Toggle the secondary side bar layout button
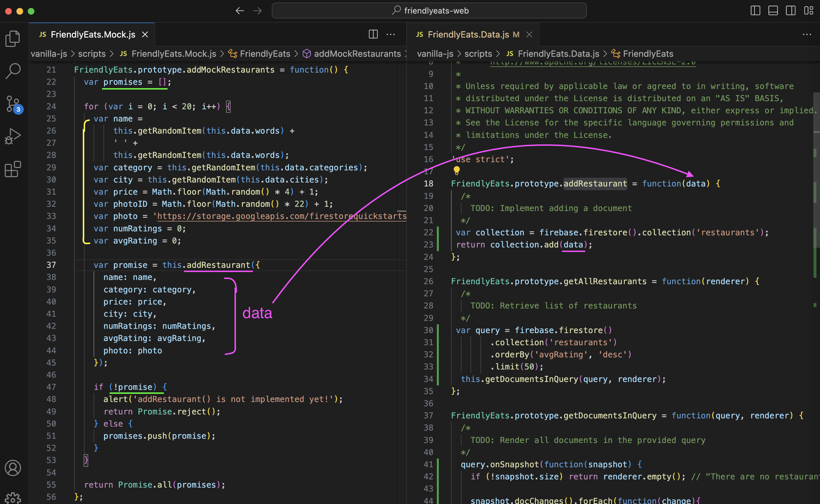This screenshot has width=820, height=504. (790, 11)
